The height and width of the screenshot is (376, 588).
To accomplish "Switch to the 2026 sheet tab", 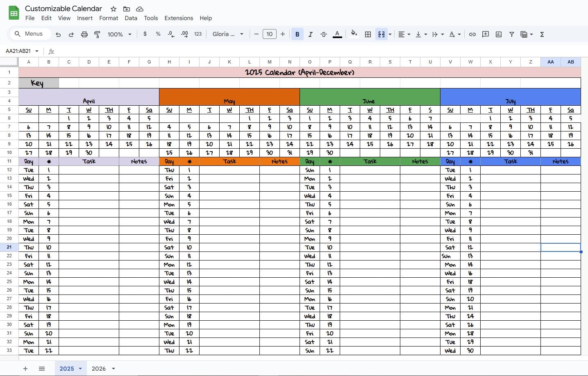I will (x=99, y=369).
